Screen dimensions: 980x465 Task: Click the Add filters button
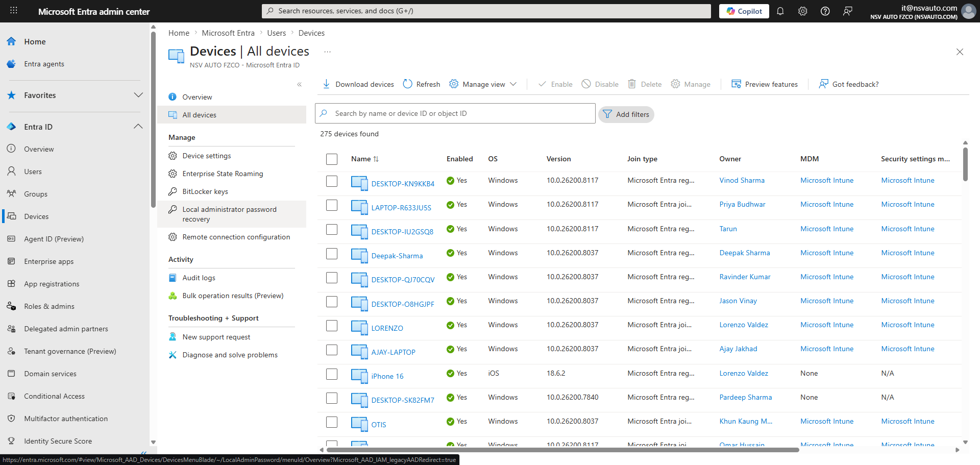(626, 114)
